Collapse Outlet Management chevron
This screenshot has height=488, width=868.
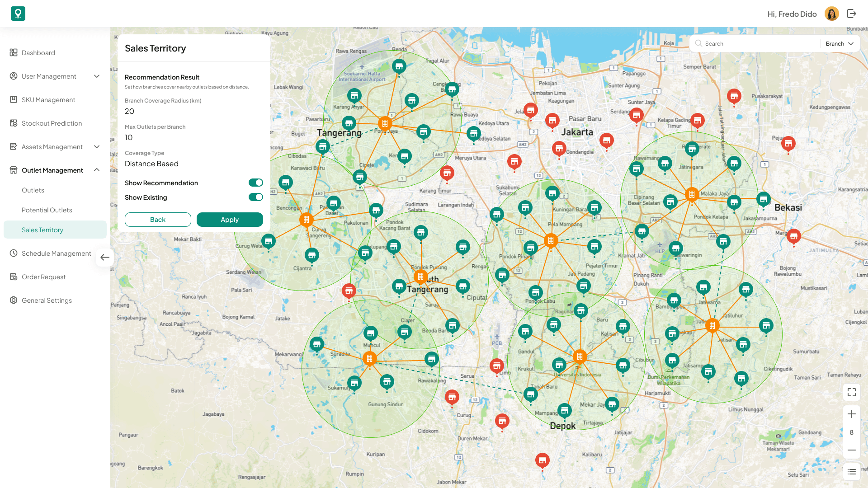pos(97,170)
